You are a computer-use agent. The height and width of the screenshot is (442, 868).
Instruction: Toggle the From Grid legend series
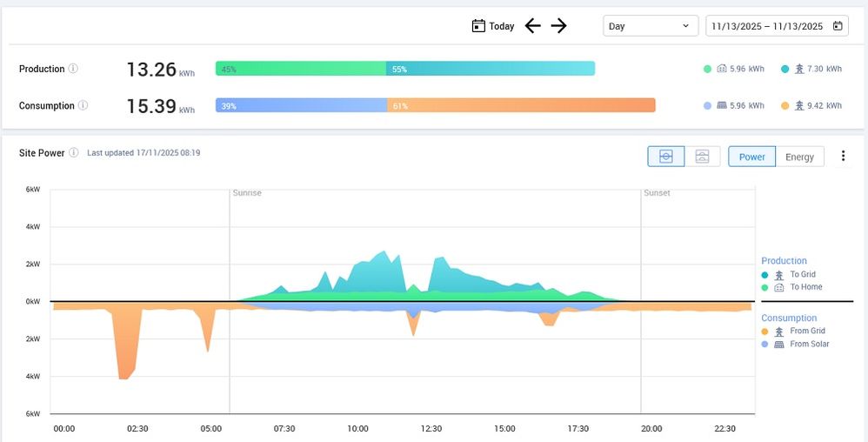[x=807, y=331]
